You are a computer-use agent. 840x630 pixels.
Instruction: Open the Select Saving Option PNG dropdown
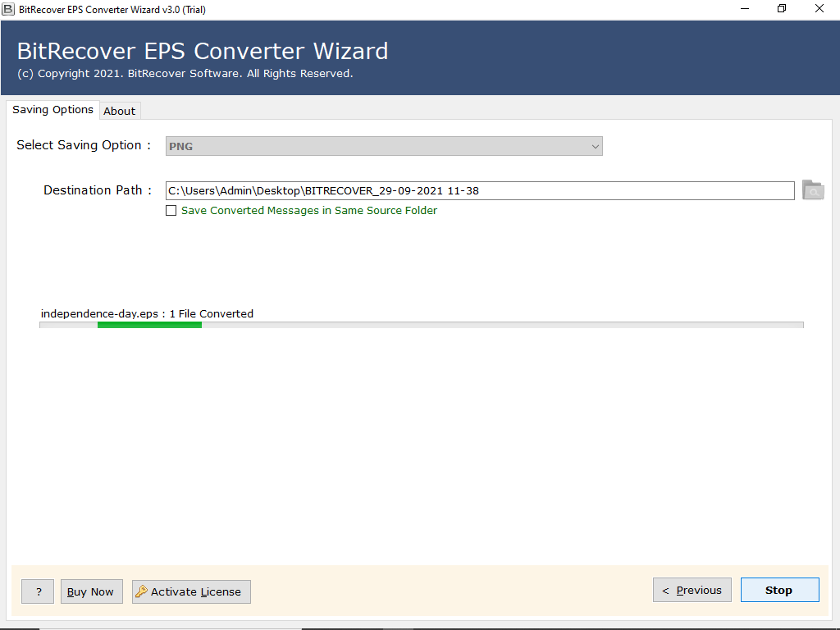[x=384, y=146]
